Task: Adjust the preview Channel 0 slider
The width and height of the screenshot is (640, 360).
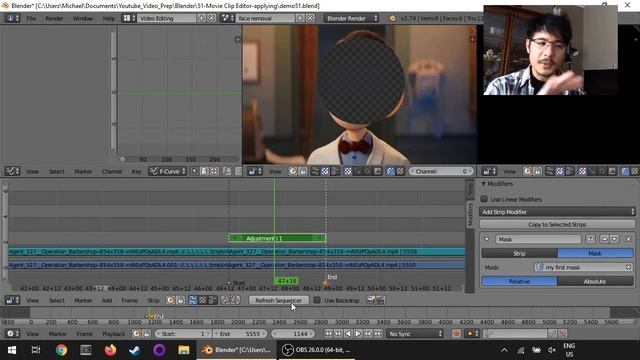Action: pyautogui.click(x=441, y=171)
